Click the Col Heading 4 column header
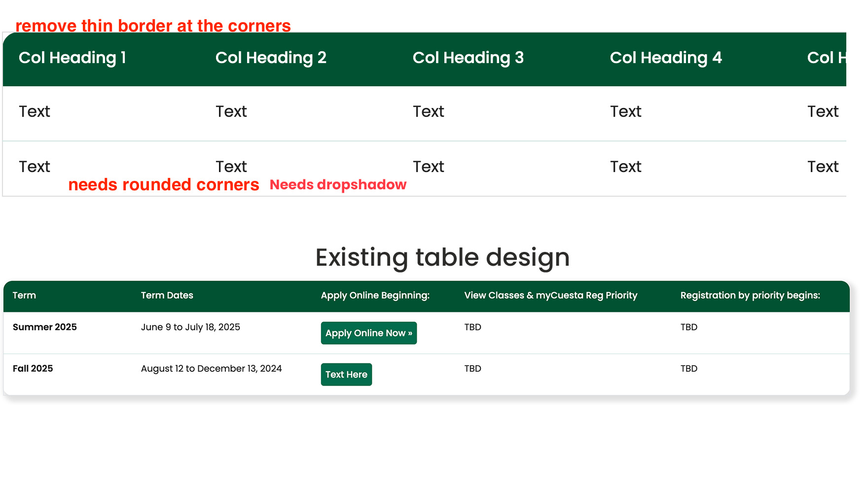Image resolution: width=868 pixels, height=493 pixels. tap(666, 58)
